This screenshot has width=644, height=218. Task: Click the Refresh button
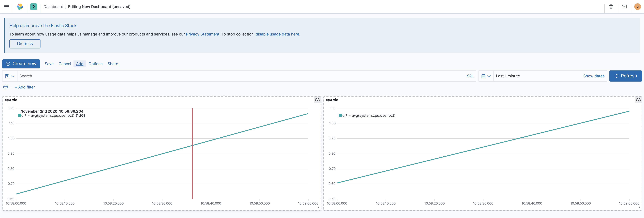click(x=626, y=76)
